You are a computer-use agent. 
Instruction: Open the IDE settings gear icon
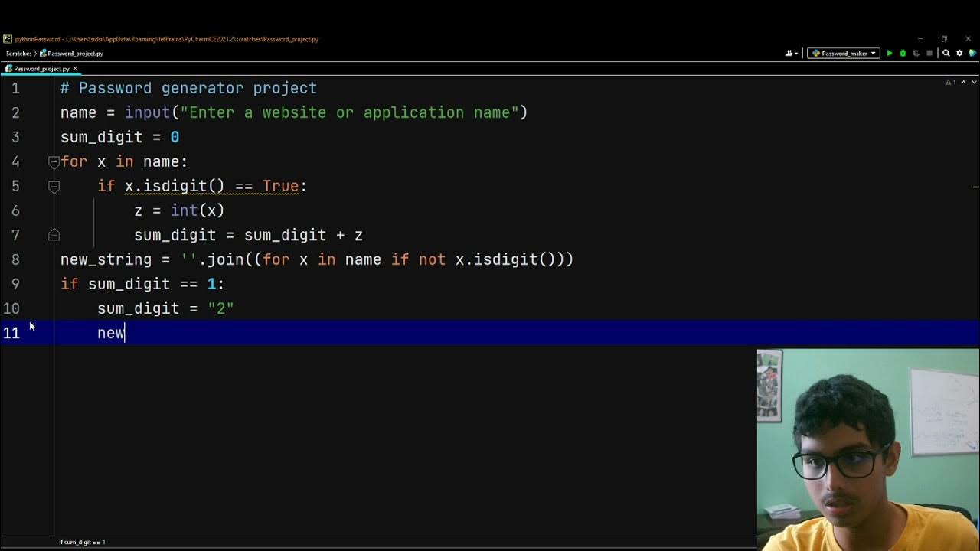pyautogui.click(x=959, y=54)
